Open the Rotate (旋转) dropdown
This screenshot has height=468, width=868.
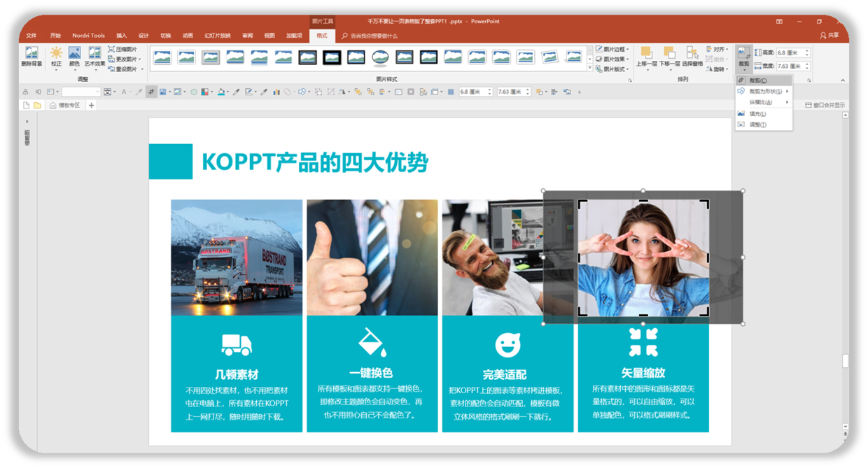pyautogui.click(x=717, y=69)
